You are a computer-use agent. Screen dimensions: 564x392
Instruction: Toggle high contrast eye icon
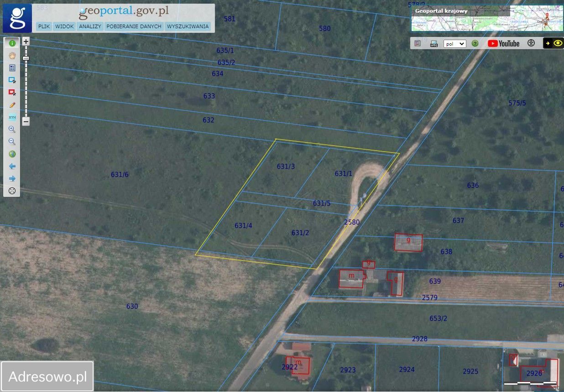pyautogui.click(x=558, y=43)
